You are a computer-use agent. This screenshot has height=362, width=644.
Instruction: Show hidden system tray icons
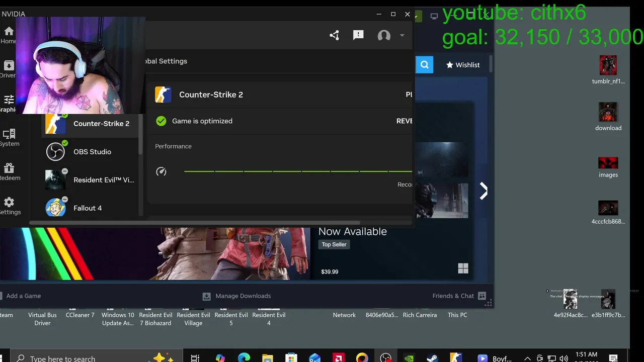tap(527, 358)
